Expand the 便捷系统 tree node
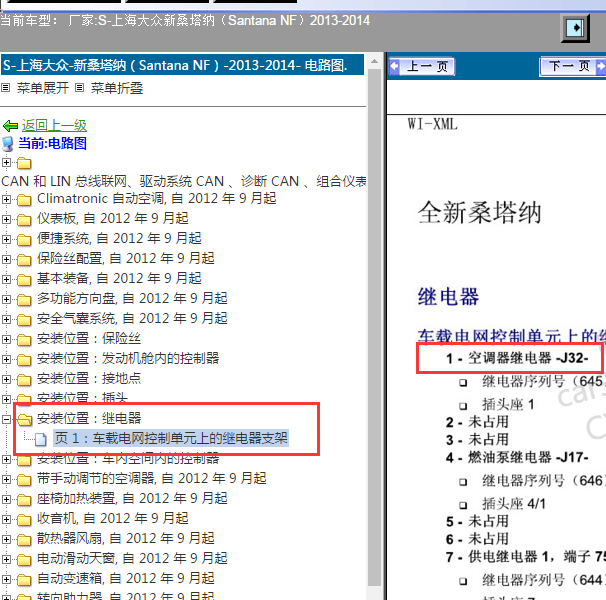606x600 pixels. click(6, 239)
